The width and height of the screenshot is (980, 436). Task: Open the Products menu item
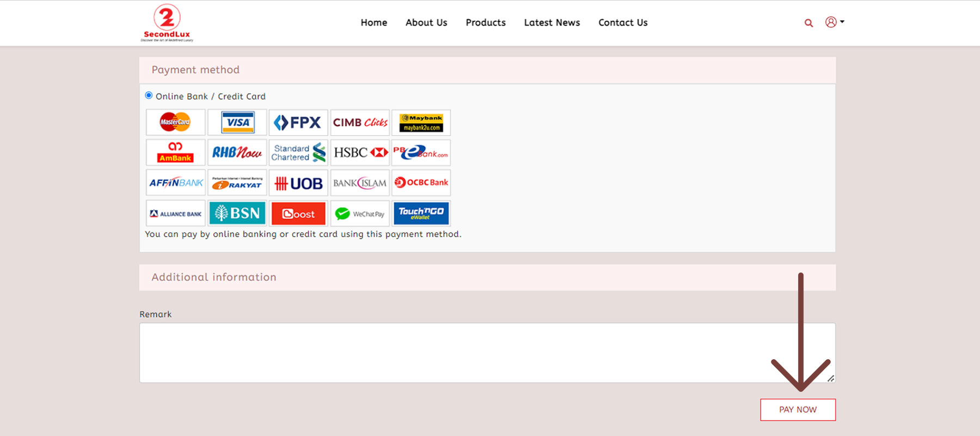(486, 23)
